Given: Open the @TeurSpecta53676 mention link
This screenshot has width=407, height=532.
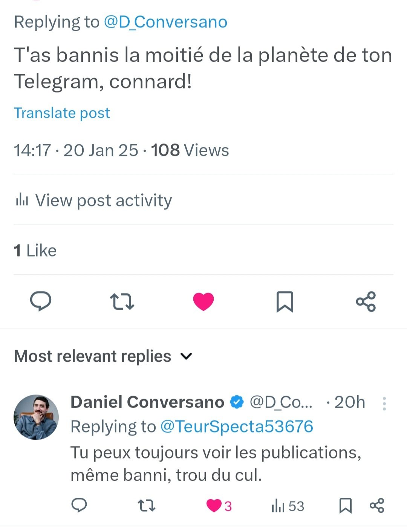Looking at the screenshot, I should [x=237, y=427].
